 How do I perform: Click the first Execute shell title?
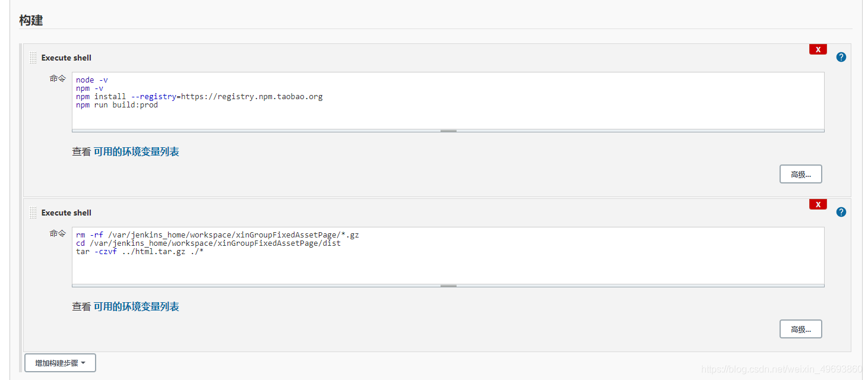point(66,58)
